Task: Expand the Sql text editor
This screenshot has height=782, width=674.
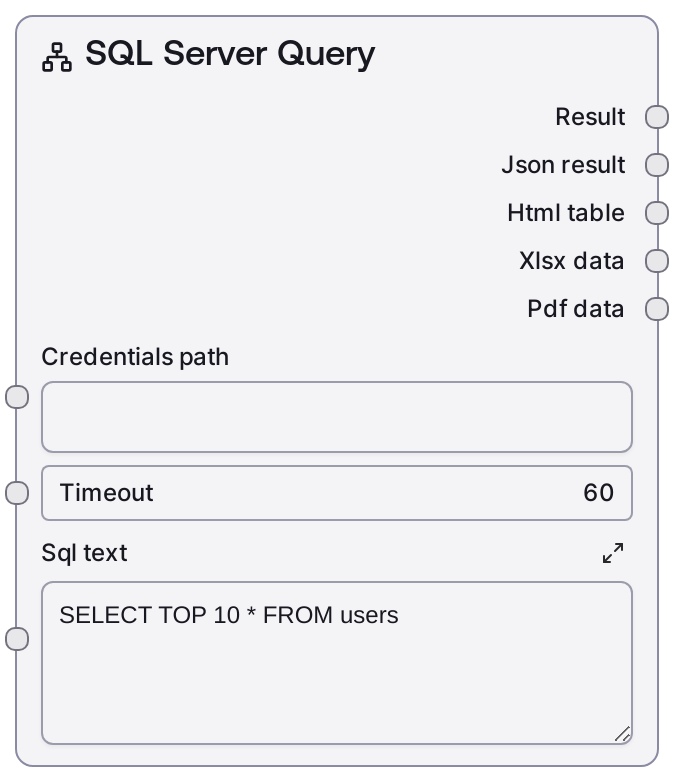Action: [613, 553]
